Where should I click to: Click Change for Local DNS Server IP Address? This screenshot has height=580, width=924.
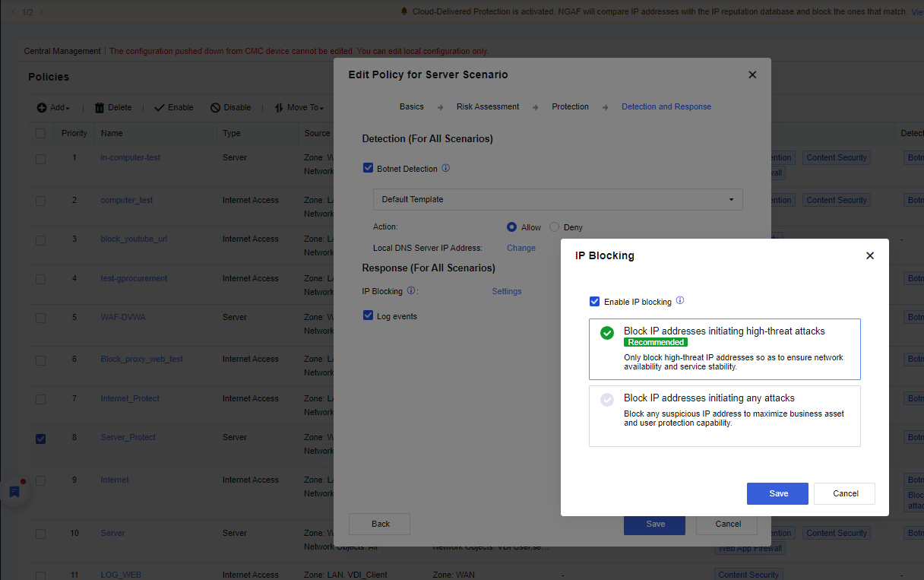click(x=521, y=248)
